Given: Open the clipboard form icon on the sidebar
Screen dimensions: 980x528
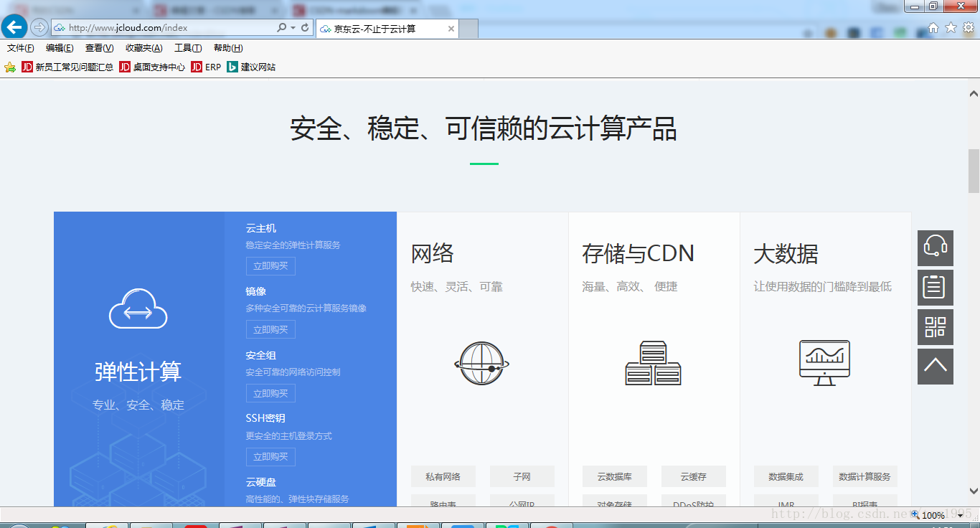Looking at the screenshot, I should 936,288.
